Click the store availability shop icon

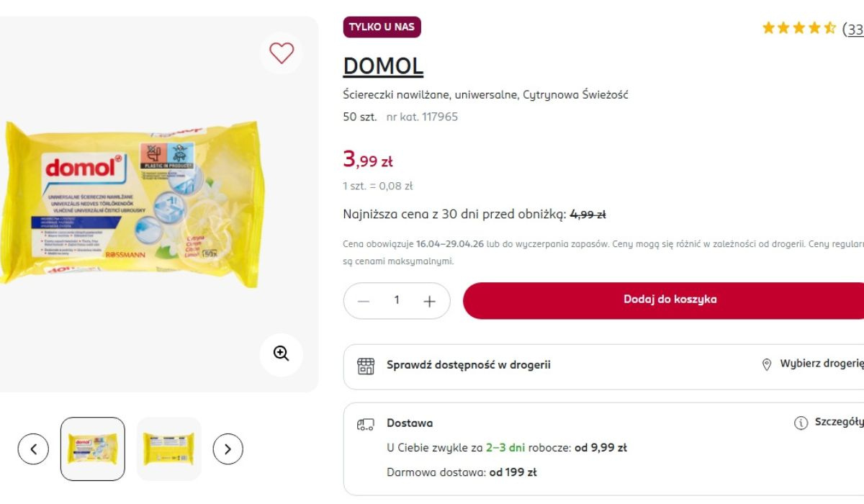click(366, 366)
